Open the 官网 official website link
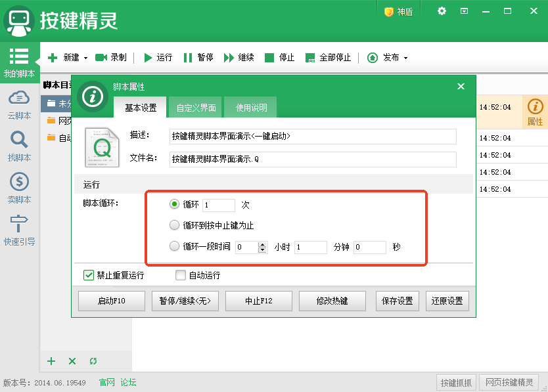The width and height of the screenshot is (548, 392). [x=107, y=383]
